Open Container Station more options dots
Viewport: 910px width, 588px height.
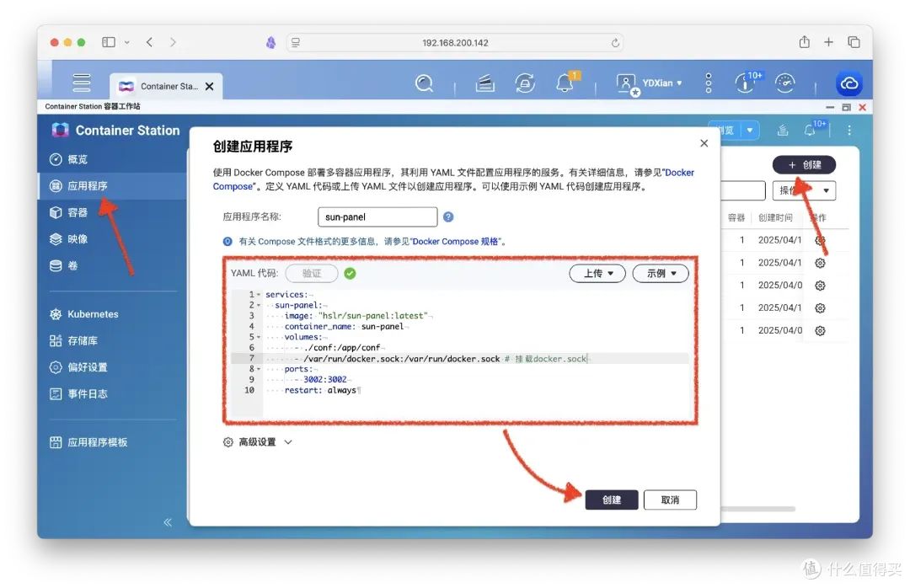coord(849,131)
